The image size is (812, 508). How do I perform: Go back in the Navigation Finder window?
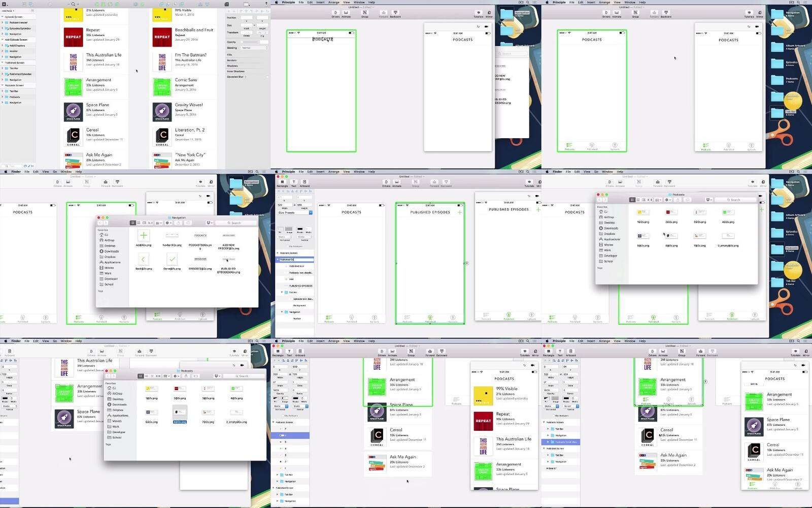tap(100, 223)
